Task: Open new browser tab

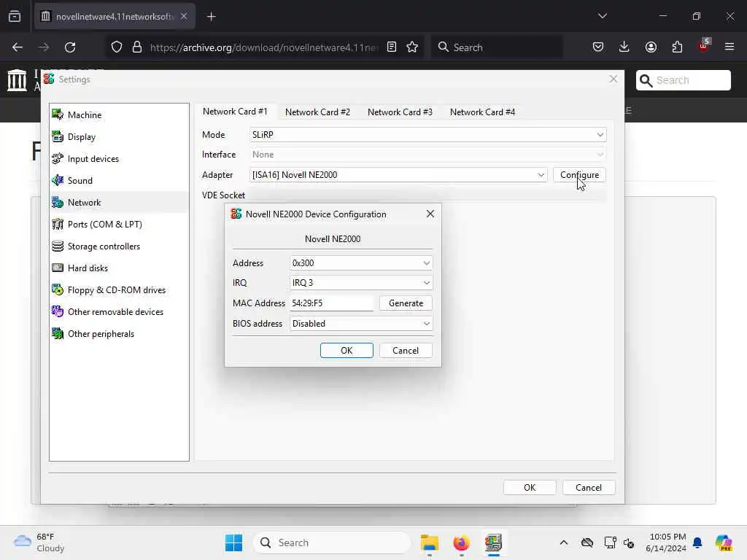Action: point(211,17)
